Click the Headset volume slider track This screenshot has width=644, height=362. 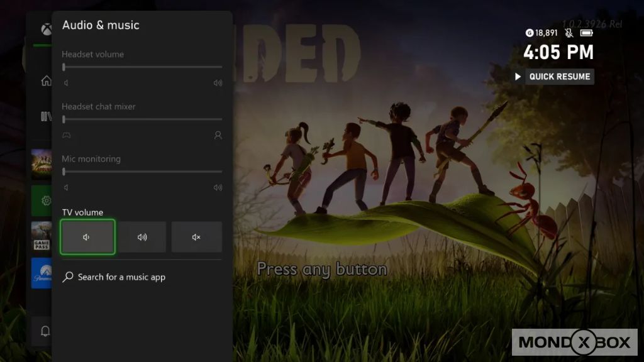pyautogui.click(x=142, y=66)
